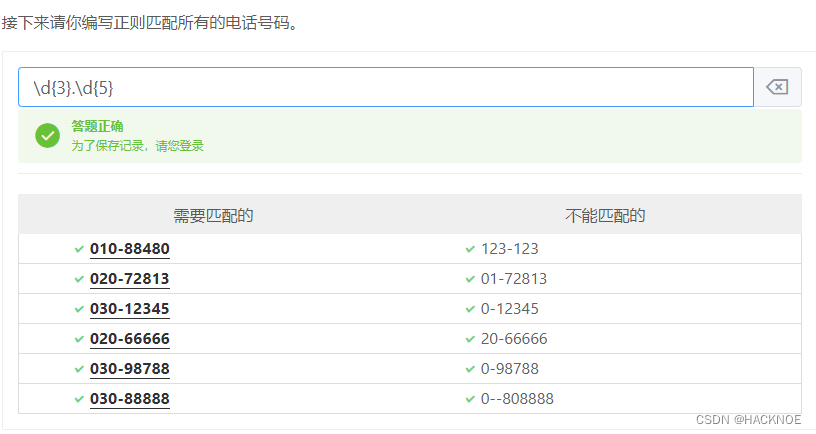Click the '答题正确' message text
816x434 pixels.
tap(97, 126)
